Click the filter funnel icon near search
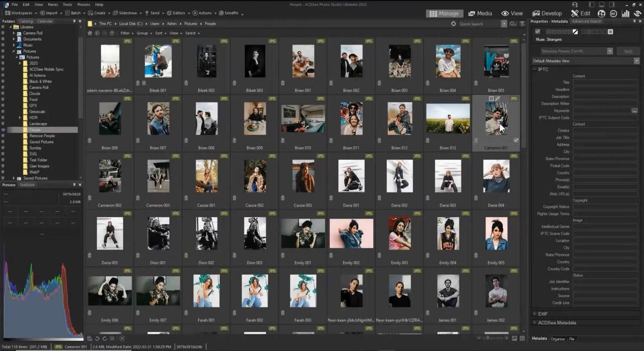This screenshot has width=644, height=351. tap(523, 24)
